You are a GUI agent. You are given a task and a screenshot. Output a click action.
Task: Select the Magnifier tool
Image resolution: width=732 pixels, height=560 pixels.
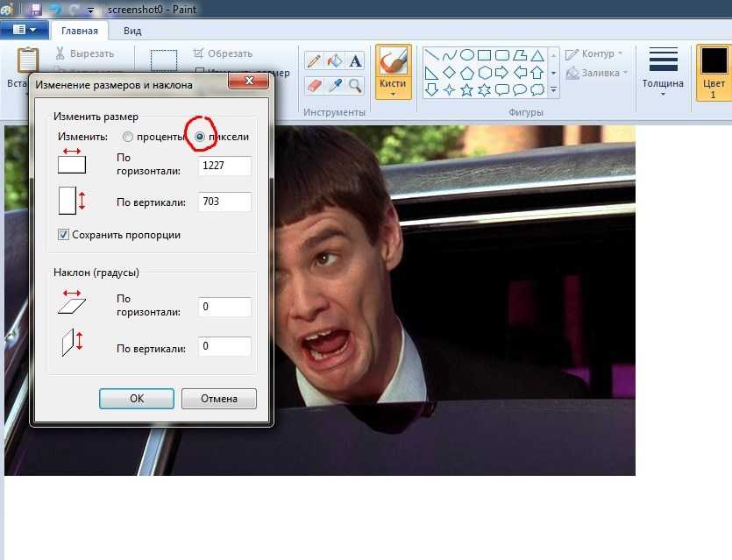pyautogui.click(x=355, y=85)
